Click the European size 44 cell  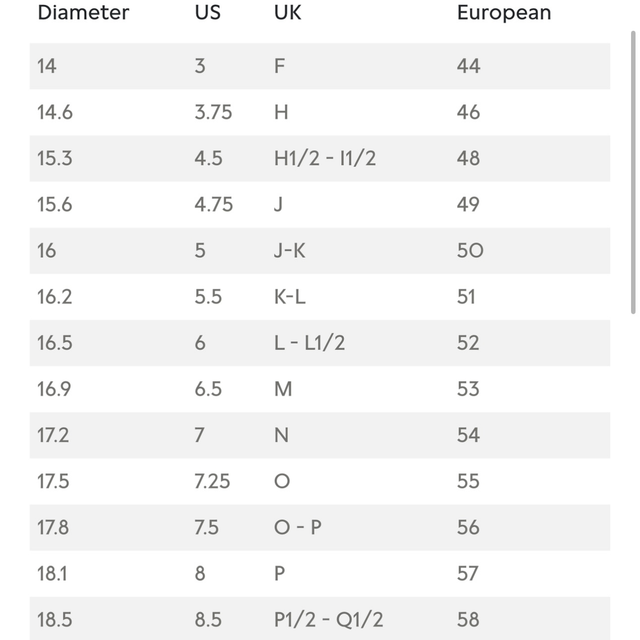[469, 66]
